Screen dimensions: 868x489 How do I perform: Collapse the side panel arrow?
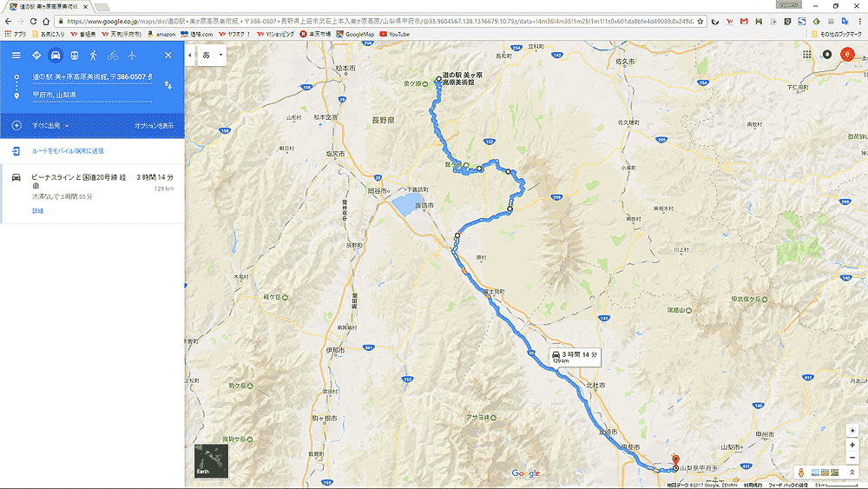(x=190, y=55)
